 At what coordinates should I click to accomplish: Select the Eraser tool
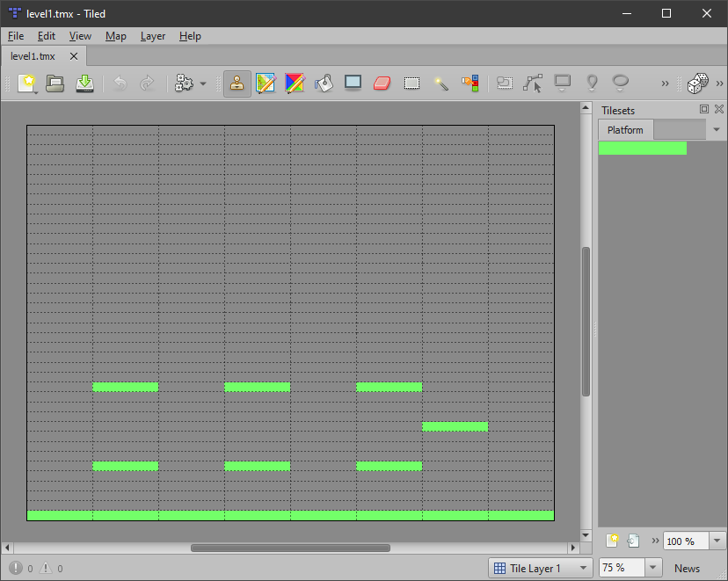382,84
